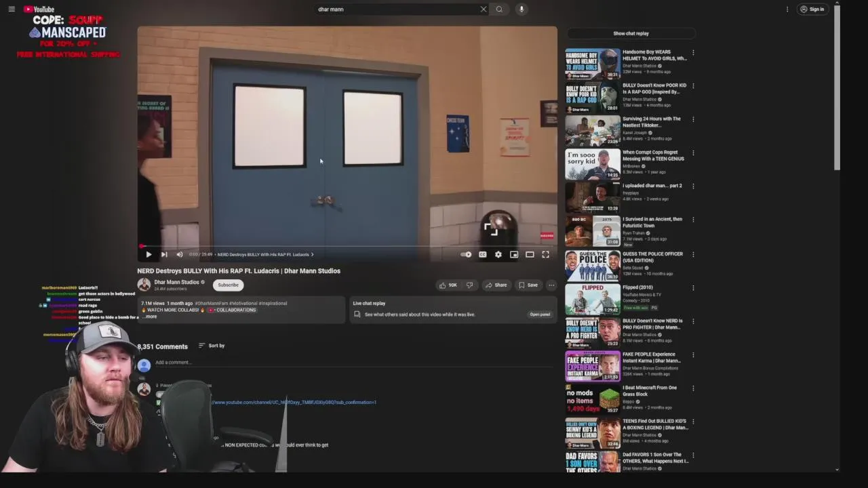
Task: Go to the YouTube home logo
Action: (39, 9)
